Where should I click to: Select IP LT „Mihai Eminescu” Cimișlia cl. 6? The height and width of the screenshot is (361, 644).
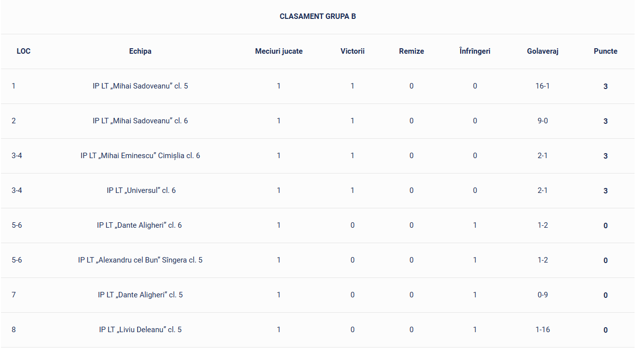pos(140,156)
